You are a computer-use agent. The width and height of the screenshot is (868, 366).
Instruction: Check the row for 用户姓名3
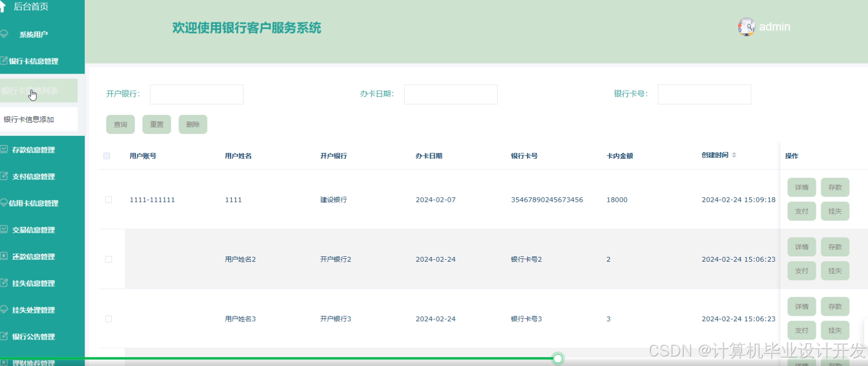[x=109, y=319]
